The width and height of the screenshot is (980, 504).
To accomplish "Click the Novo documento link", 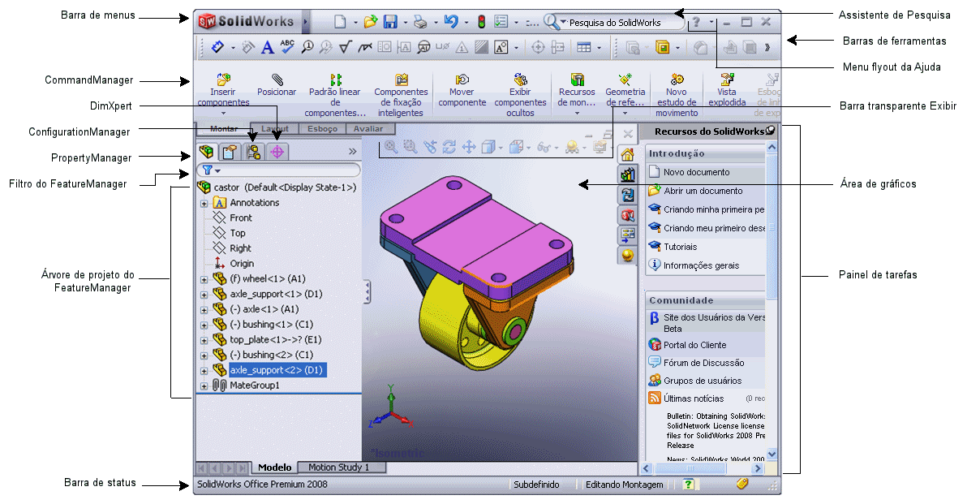I will [697, 172].
